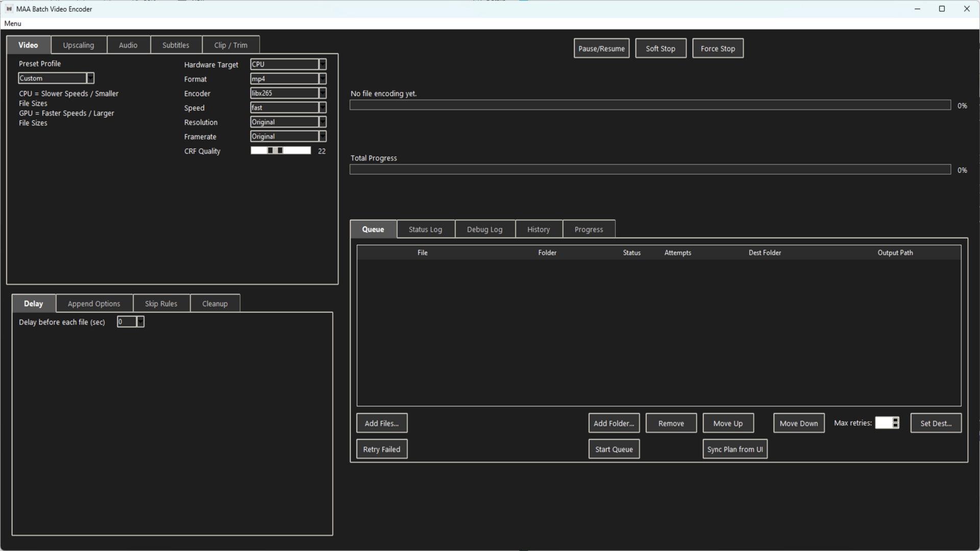Image resolution: width=980 pixels, height=551 pixels.
Task: Switch to the Append Options tab
Action: pyautogui.click(x=94, y=303)
